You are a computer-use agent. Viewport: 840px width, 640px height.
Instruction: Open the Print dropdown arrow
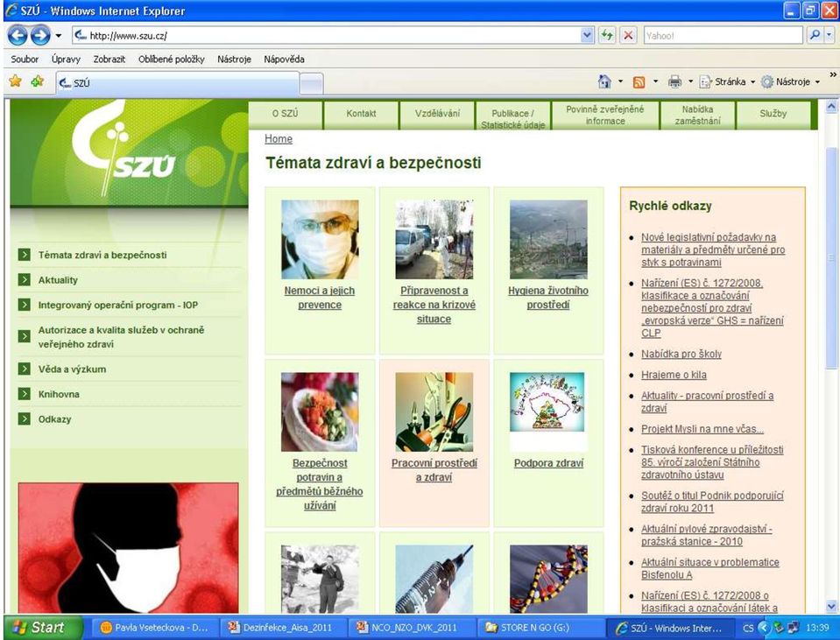click(690, 82)
